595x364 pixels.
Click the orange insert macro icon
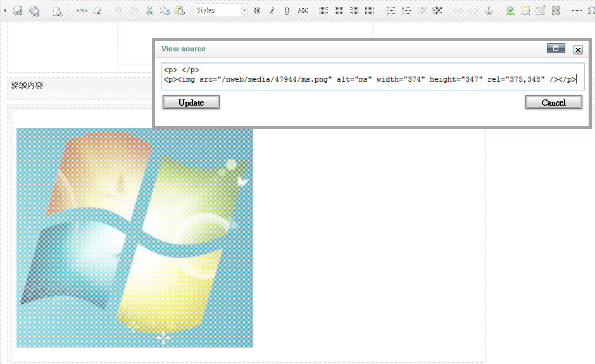(525, 11)
